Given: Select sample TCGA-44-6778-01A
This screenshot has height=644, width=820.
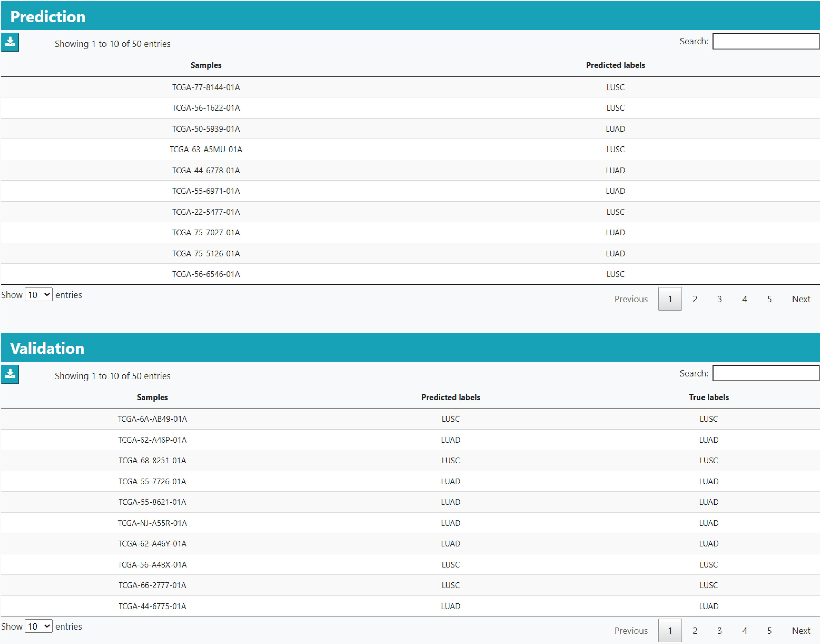Looking at the screenshot, I should pos(206,170).
